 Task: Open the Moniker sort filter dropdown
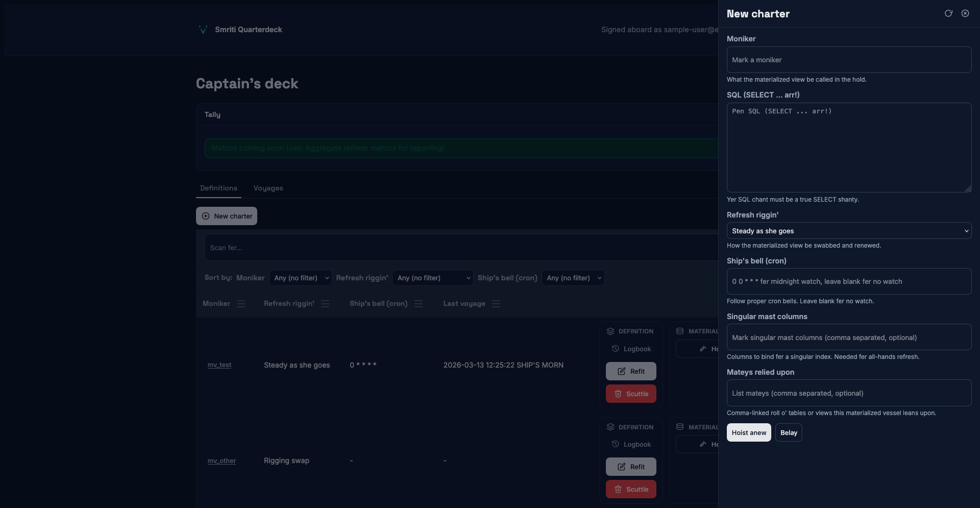[301, 278]
